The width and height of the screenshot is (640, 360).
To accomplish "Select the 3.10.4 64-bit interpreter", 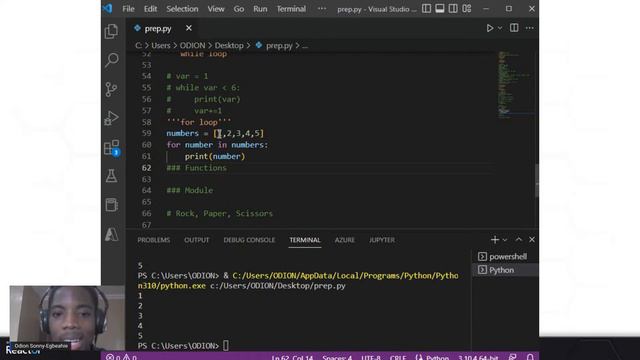I will coord(478,358).
